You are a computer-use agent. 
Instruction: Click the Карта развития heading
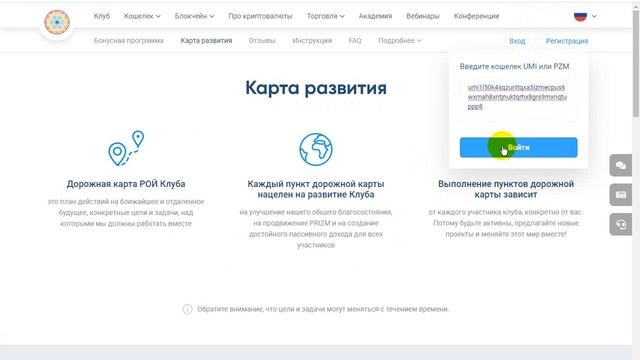click(x=316, y=88)
